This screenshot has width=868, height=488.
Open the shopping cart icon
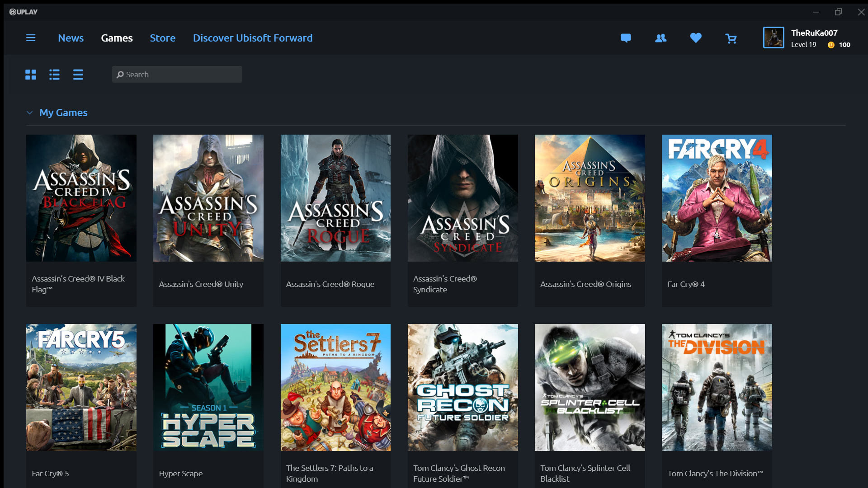pyautogui.click(x=731, y=39)
